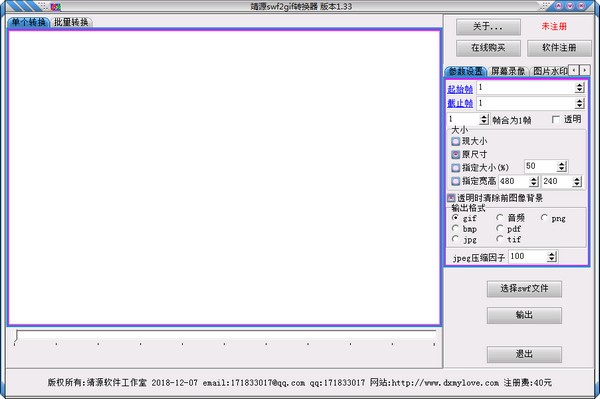Adjust the 帧合为1帧 spinner
600x399 pixels.
[x=484, y=119]
